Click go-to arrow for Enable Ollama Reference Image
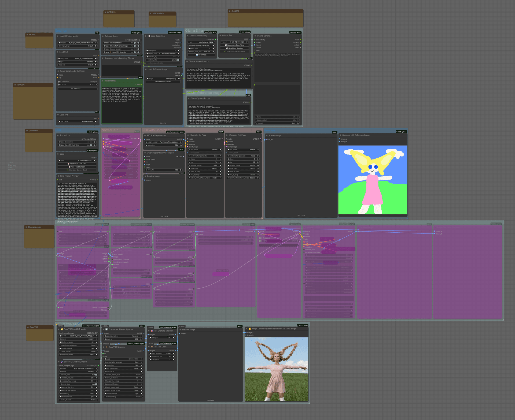The image size is (515, 420). pos(139,46)
